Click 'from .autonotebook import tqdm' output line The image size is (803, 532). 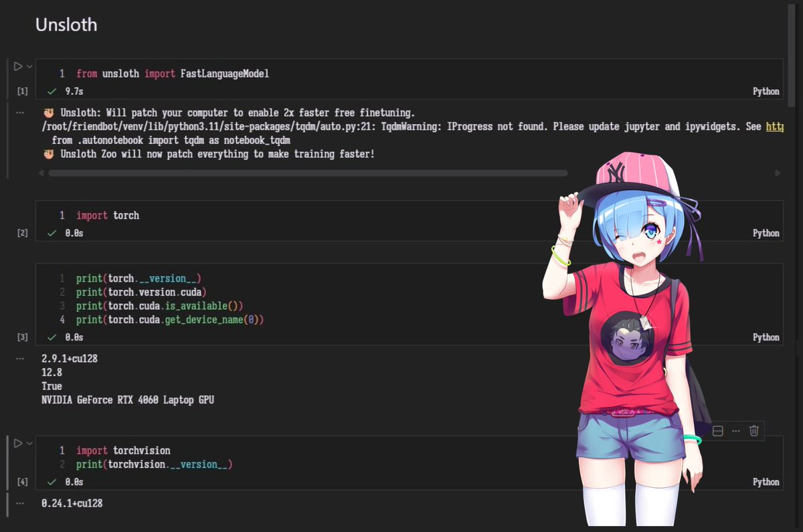pyautogui.click(x=171, y=141)
